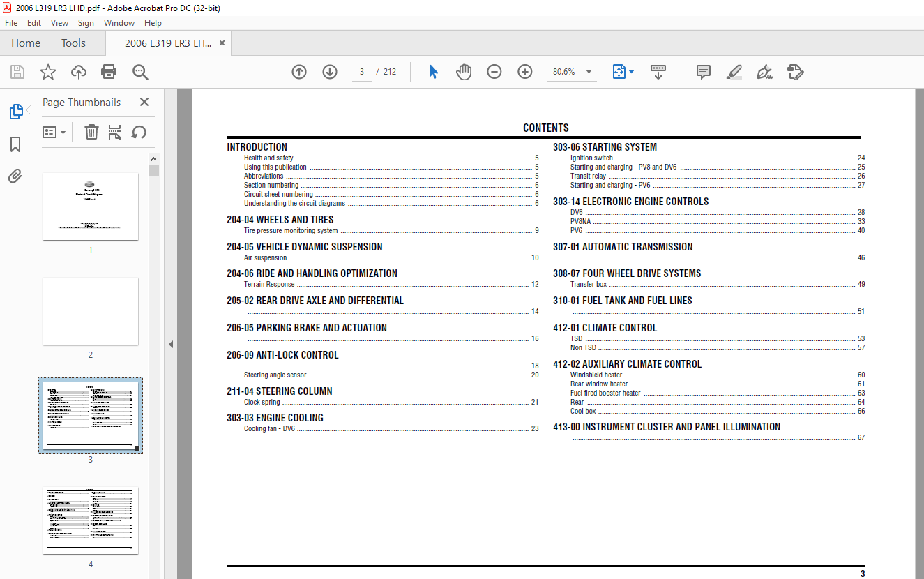Click Cooling fan - DV6 entry
The height and width of the screenshot is (579, 924).
pyautogui.click(x=269, y=429)
